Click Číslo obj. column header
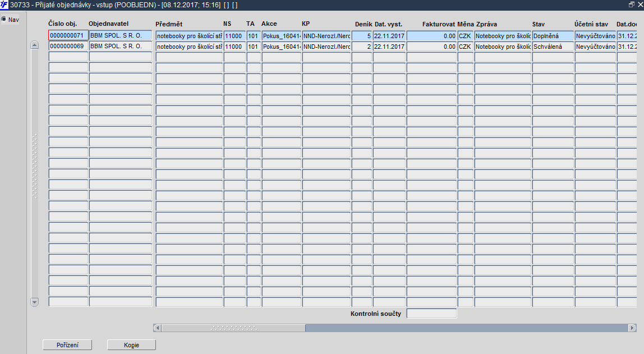The width and height of the screenshot is (644, 354). coord(62,24)
